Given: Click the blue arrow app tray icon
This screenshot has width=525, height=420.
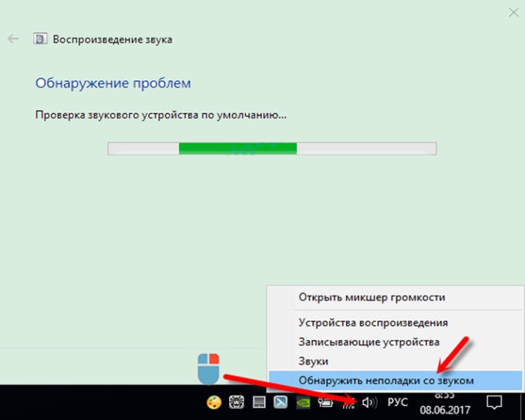Looking at the screenshot, I should point(281,402).
